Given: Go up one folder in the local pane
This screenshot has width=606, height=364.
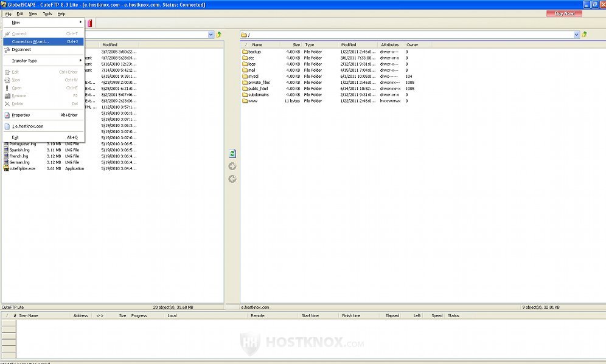Looking at the screenshot, I should 219,35.
